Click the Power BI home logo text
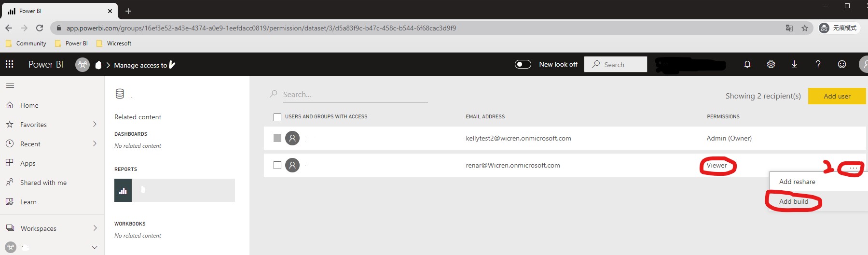This screenshot has height=255, width=868. click(x=46, y=64)
